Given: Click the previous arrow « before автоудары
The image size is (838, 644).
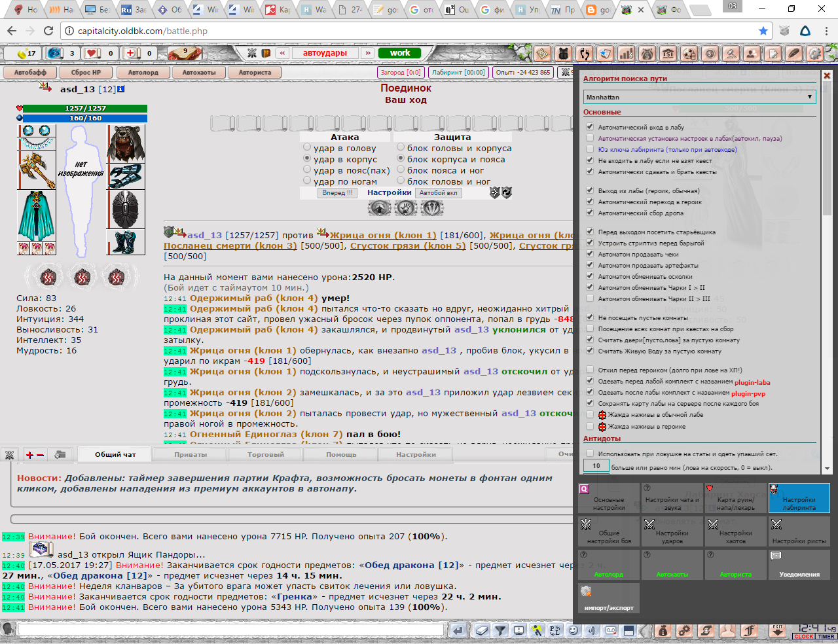Looking at the screenshot, I should [282, 53].
